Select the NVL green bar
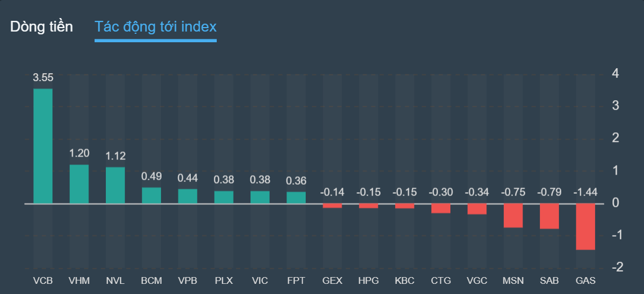This screenshot has width=644, height=294. pos(115,185)
